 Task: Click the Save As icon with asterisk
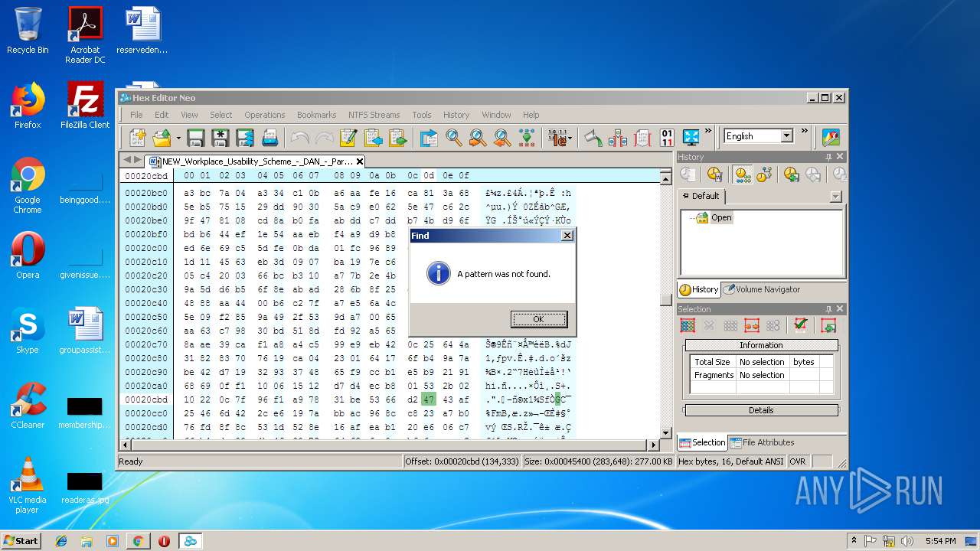click(x=220, y=138)
